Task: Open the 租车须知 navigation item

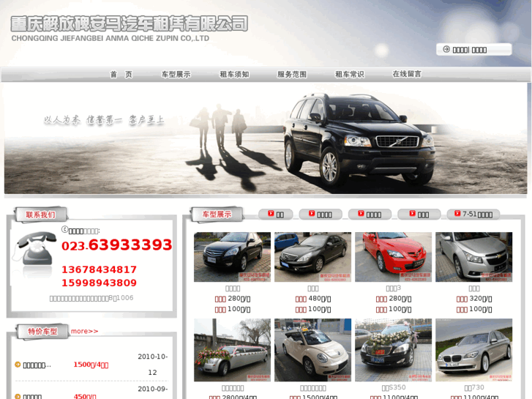Action: (x=234, y=75)
